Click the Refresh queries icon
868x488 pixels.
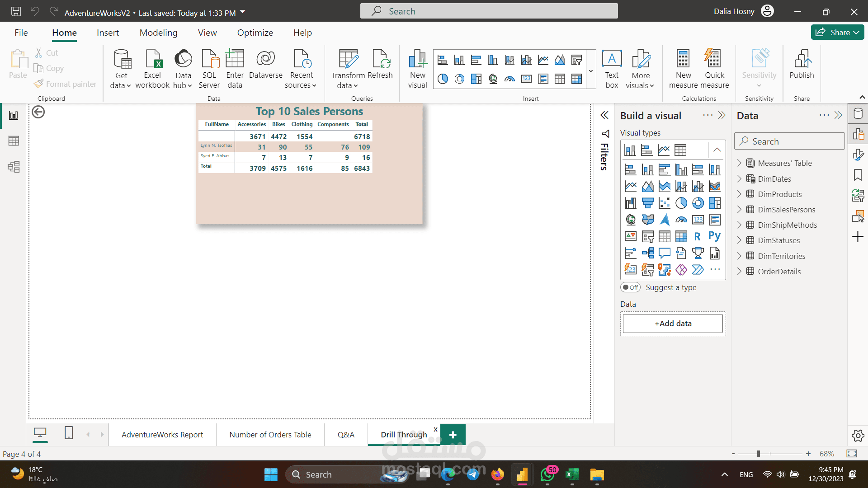[x=380, y=59]
